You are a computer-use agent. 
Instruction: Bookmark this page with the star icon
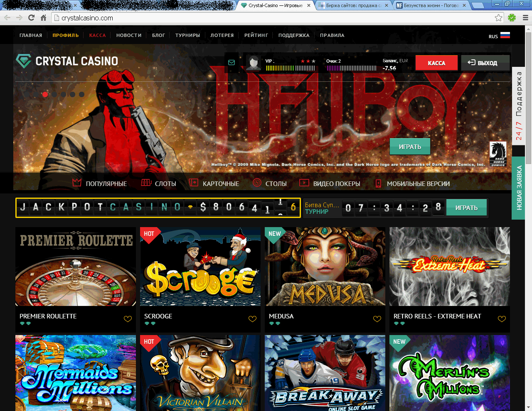click(498, 18)
